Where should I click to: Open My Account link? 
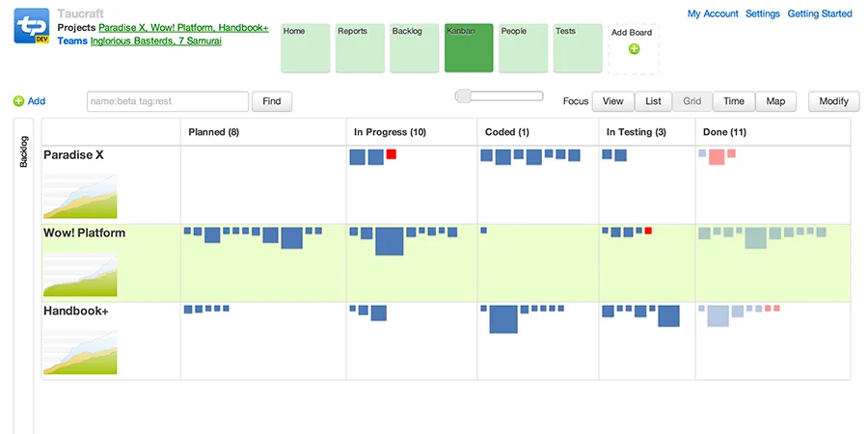pos(713,14)
